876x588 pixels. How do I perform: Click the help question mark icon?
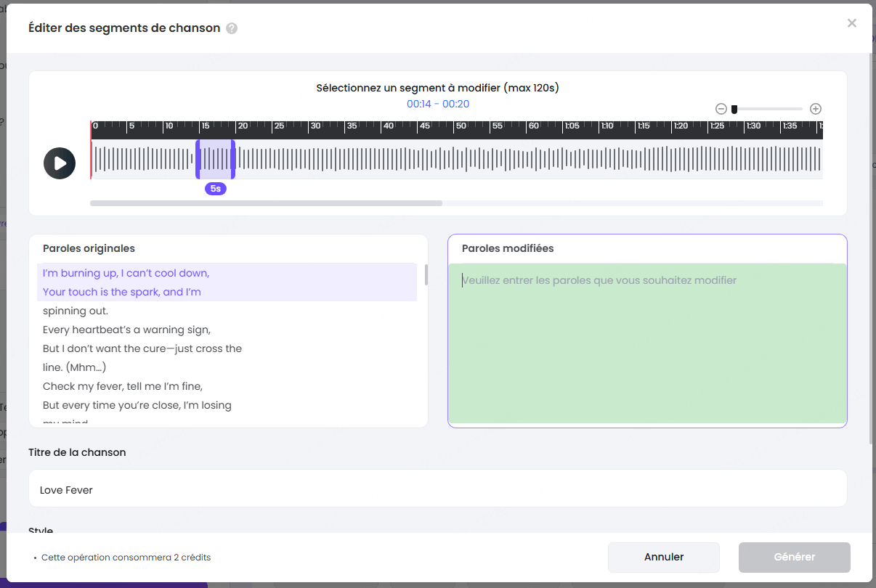click(x=232, y=29)
